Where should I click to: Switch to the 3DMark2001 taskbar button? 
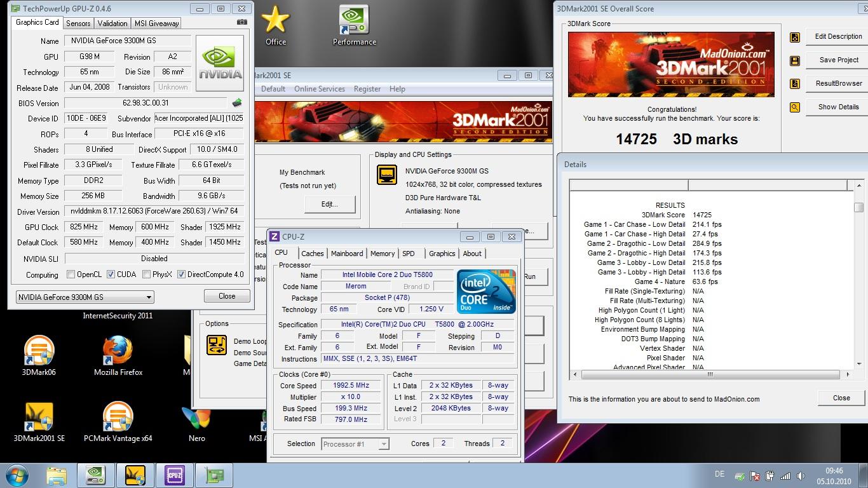(135, 475)
